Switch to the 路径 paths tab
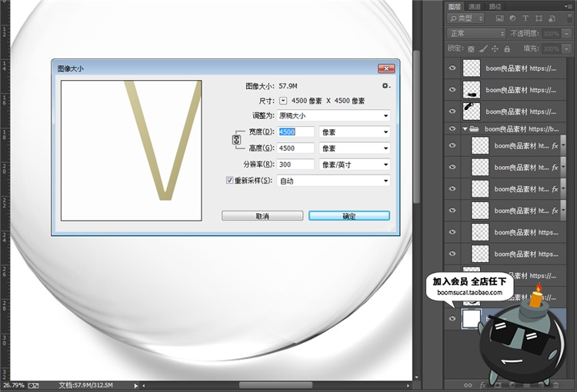This screenshot has width=577, height=392. (495, 6)
